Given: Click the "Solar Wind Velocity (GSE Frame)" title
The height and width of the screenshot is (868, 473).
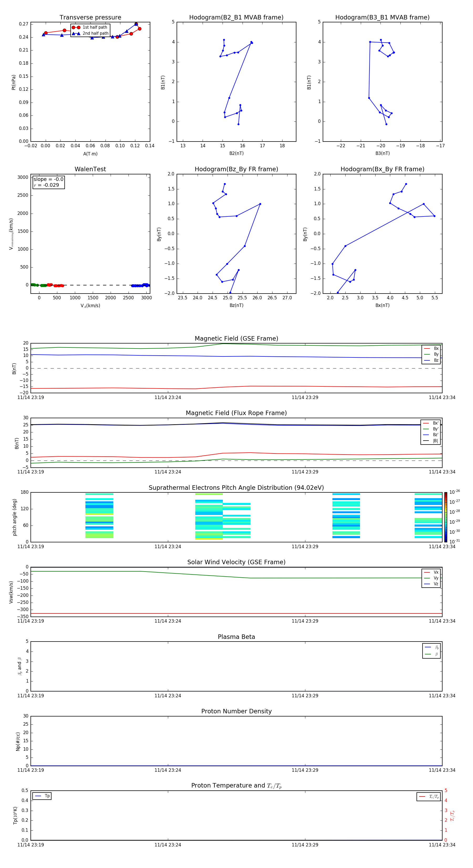Looking at the screenshot, I should click(236, 562).
